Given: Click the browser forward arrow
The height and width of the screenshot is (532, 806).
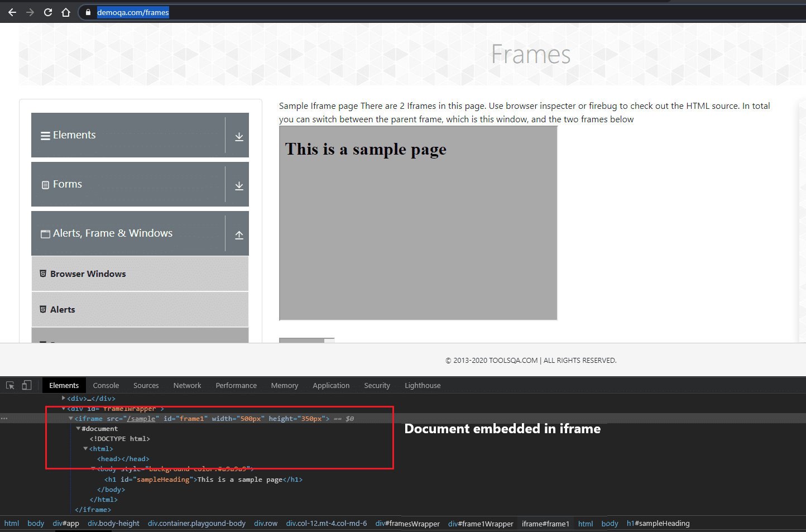Looking at the screenshot, I should coord(30,12).
